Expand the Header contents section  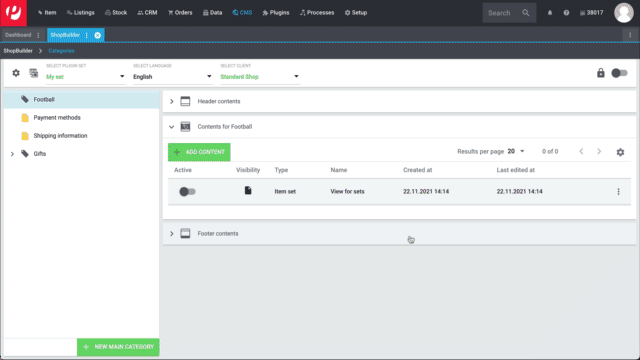(x=171, y=101)
